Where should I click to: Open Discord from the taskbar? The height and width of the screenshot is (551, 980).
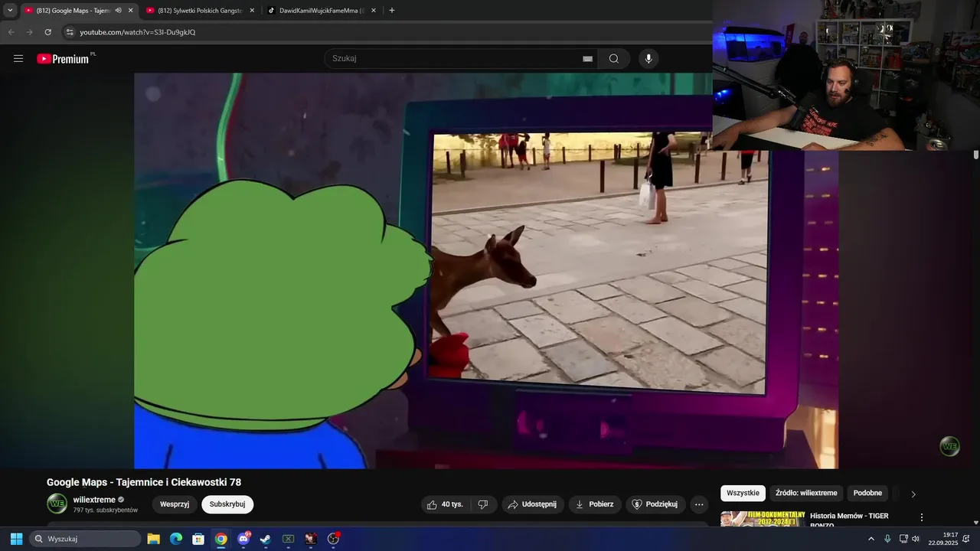pyautogui.click(x=243, y=539)
